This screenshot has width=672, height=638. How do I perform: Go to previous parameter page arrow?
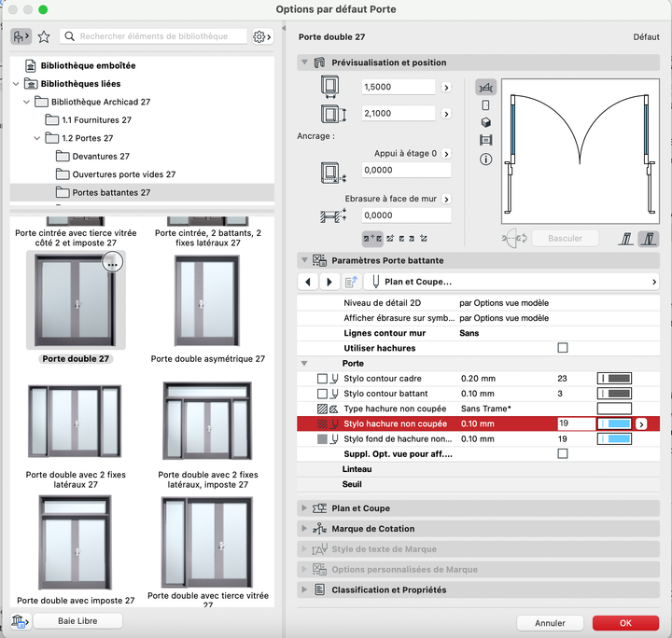[308, 282]
